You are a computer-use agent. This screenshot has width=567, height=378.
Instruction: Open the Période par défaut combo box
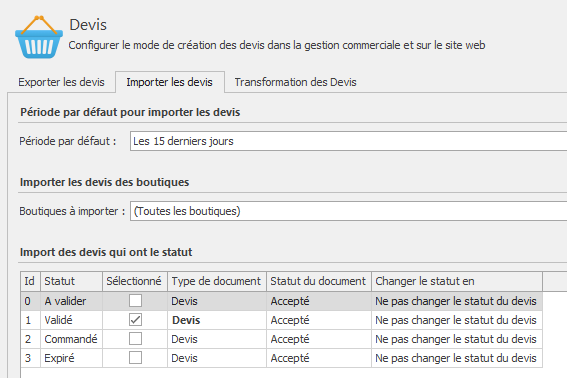[348, 141]
